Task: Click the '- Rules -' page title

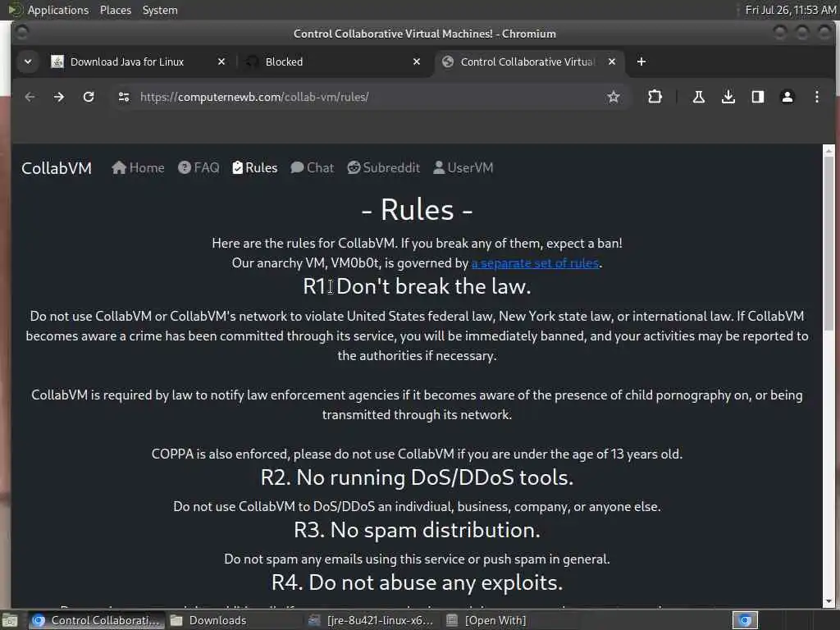Action: 417,209
